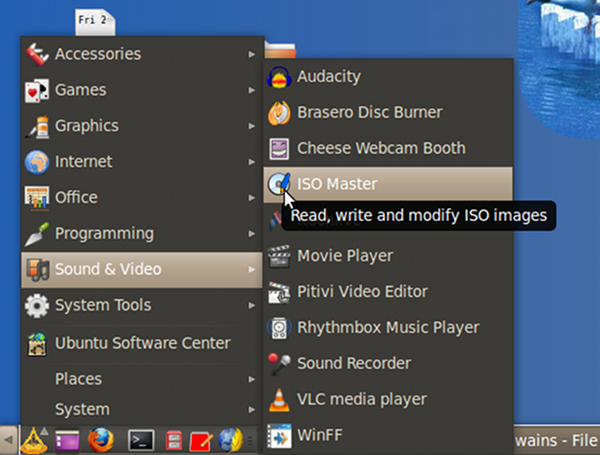Image resolution: width=600 pixels, height=455 pixels.
Task: Expand the System submenu arrow
Action: click(x=251, y=410)
